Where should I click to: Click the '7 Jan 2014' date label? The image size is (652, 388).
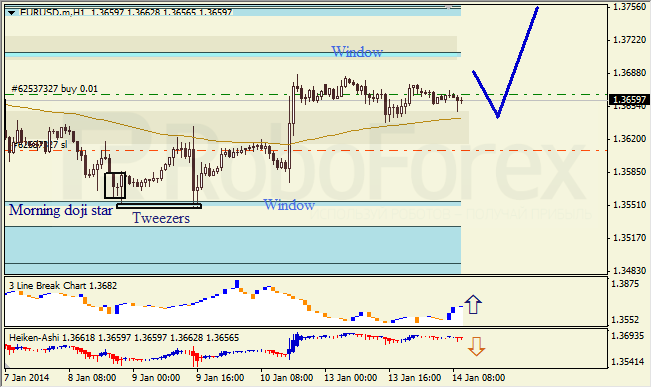pos(26,378)
